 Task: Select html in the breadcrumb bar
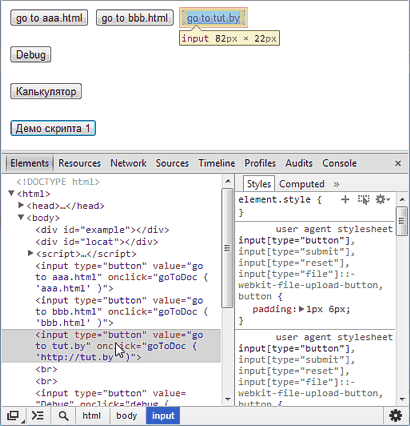(x=91, y=416)
